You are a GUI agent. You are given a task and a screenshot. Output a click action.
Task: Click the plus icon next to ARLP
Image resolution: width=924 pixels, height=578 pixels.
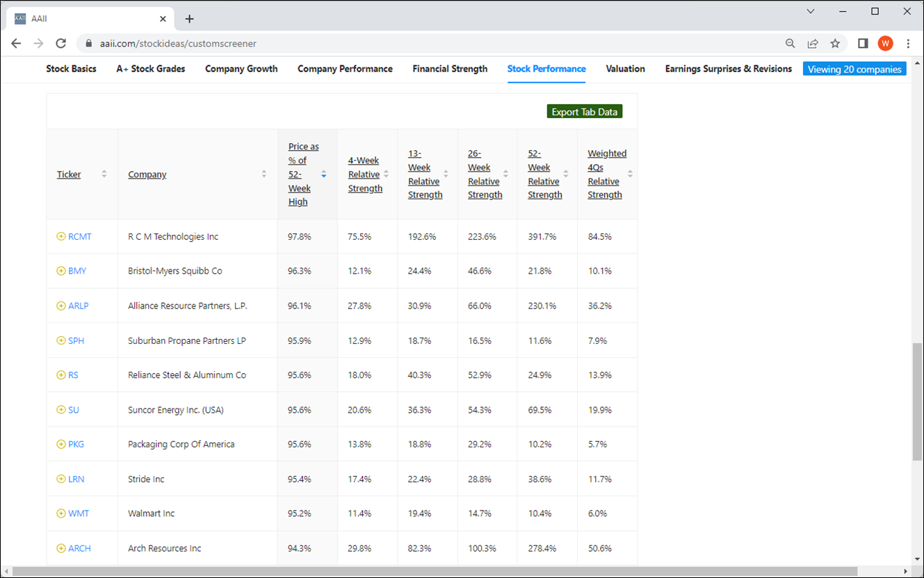coord(61,306)
